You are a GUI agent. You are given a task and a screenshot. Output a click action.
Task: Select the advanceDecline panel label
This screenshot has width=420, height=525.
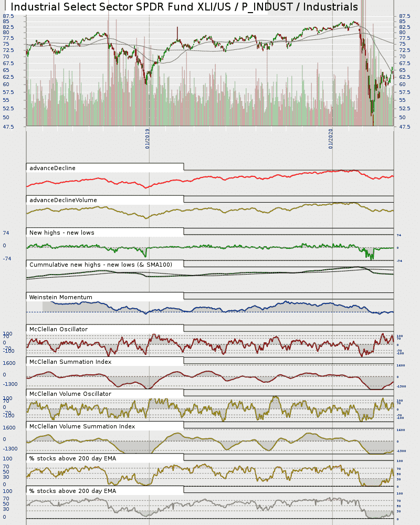(x=52, y=168)
